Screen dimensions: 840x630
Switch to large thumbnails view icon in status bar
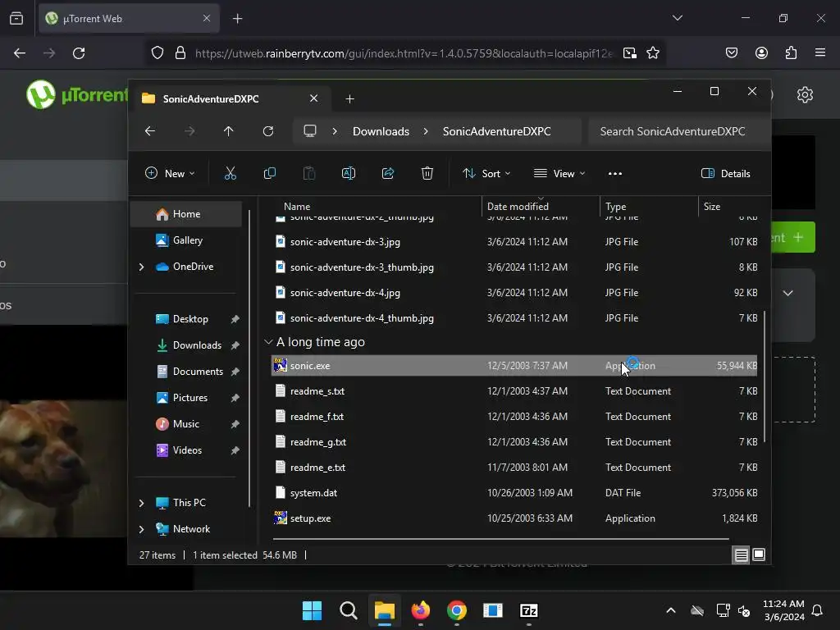[x=759, y=555]
